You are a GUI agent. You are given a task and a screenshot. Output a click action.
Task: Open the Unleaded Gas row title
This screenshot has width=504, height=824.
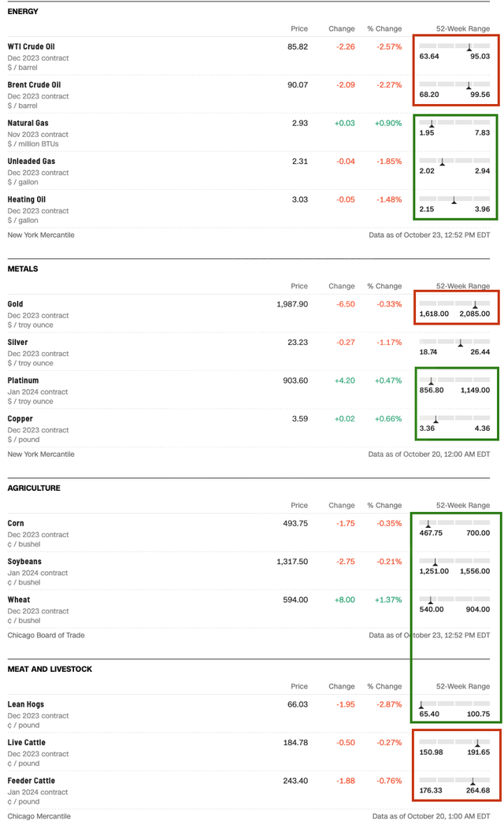tap(30, 161)
